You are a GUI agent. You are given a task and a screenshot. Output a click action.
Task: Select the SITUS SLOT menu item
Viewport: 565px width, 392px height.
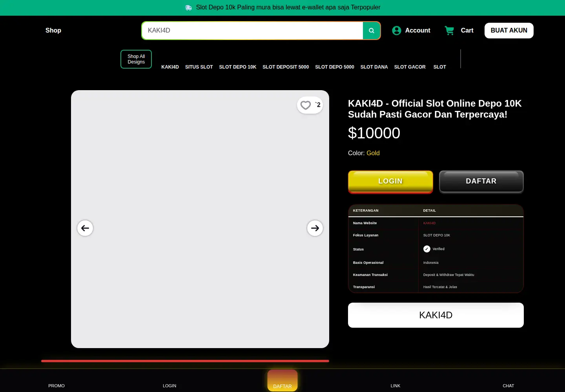point(199,67)
